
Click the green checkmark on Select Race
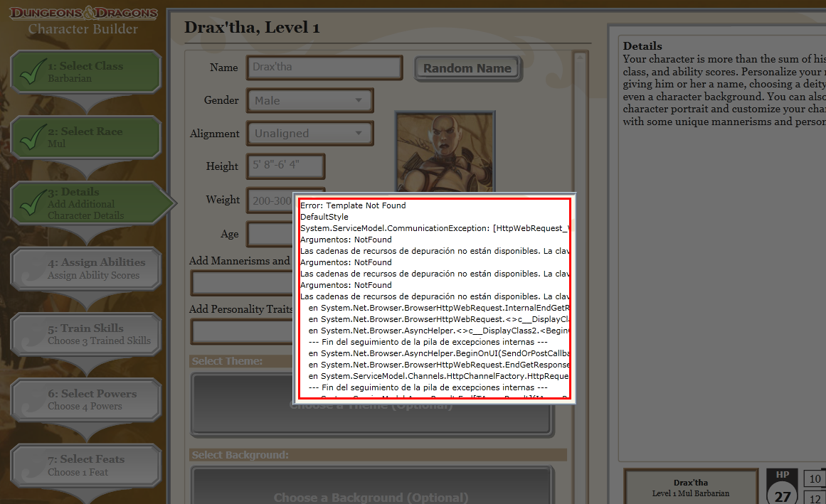[x=32, y=136]
